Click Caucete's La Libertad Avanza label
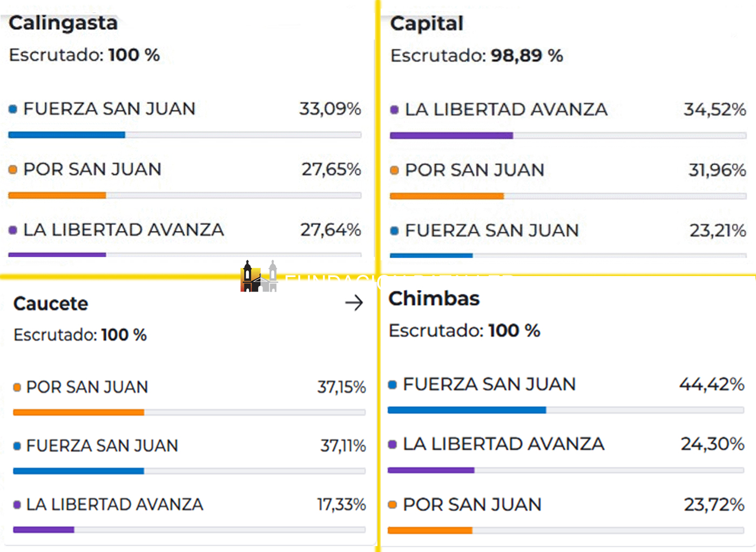 (x=114, y=504)
